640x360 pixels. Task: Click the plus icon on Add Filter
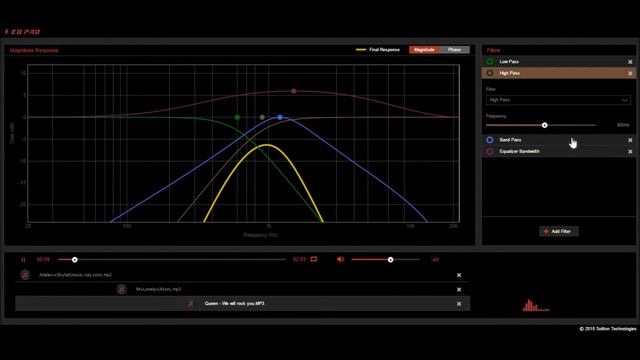(x=546, y=231)
